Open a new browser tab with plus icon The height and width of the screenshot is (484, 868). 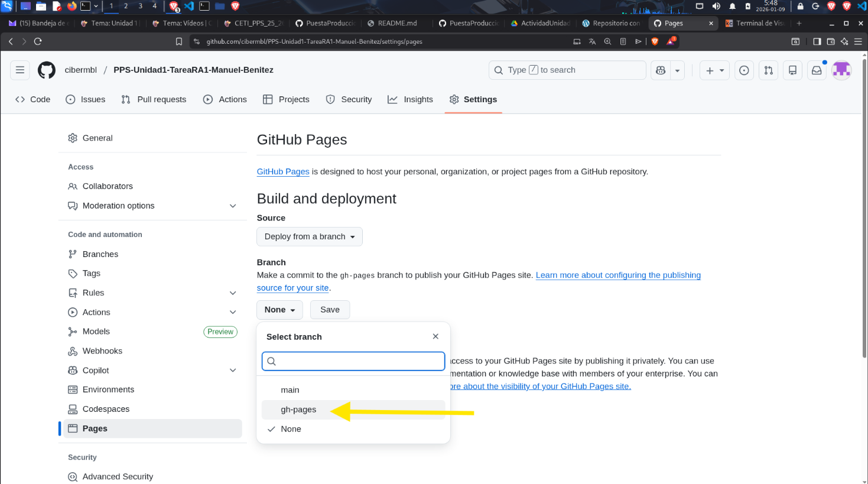799,23
